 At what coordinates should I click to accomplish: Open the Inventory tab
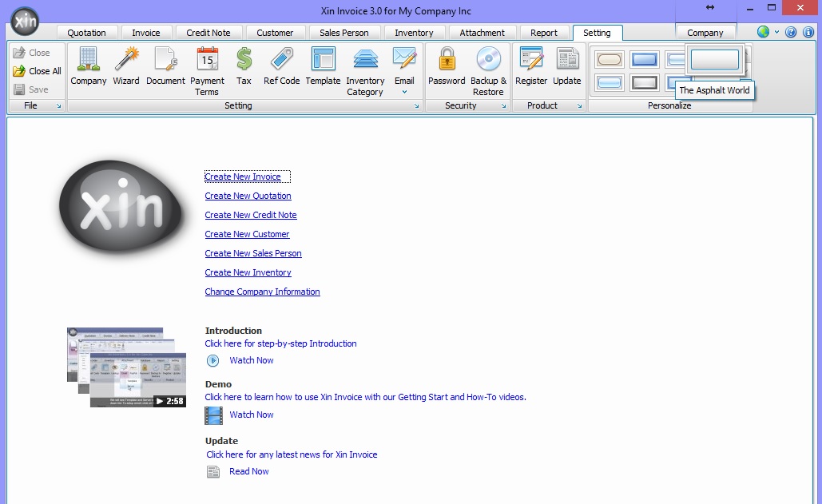[x=414, y=33]
